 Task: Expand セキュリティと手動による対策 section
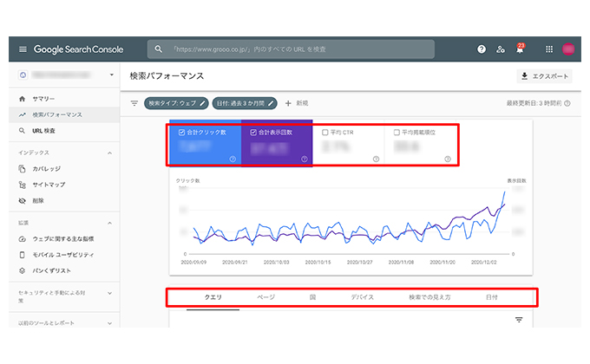click(x=109, y=293)
